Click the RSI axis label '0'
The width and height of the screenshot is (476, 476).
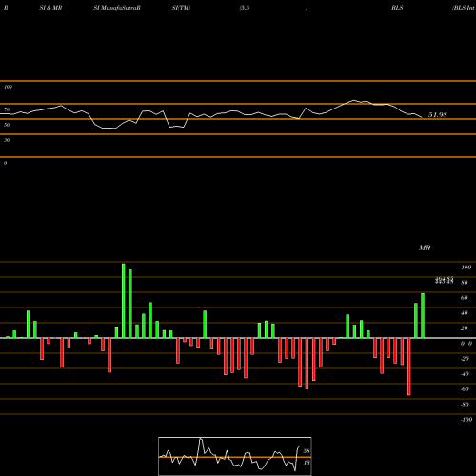(x=5, y=163)
